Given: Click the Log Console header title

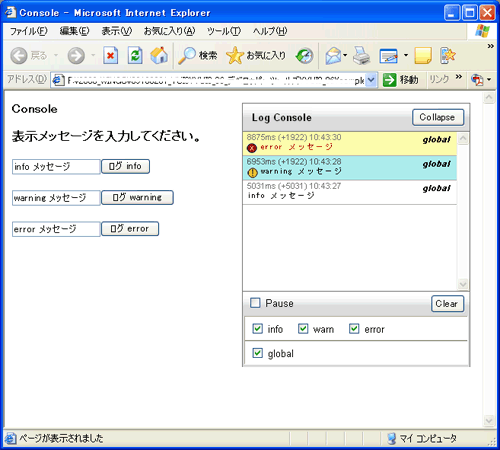Looking at the screenshot, I should (282, 117).
